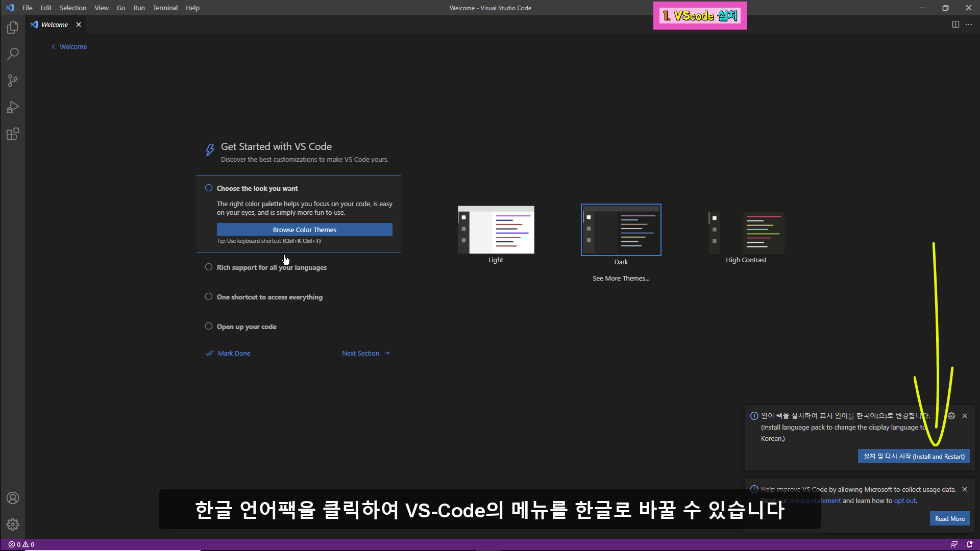Toggle 'One shortcut to access everything' circle

pyautogui.click(x=209, y=297)
